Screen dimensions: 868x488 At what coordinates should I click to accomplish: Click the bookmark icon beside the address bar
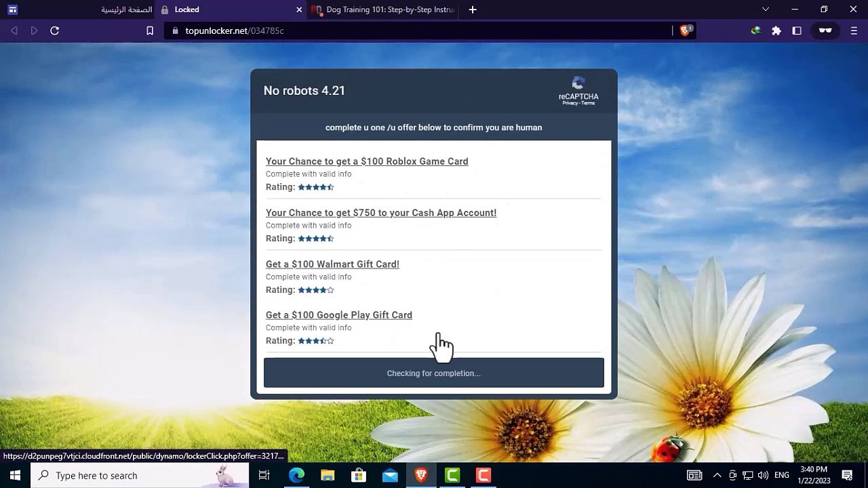pos(150,30)
